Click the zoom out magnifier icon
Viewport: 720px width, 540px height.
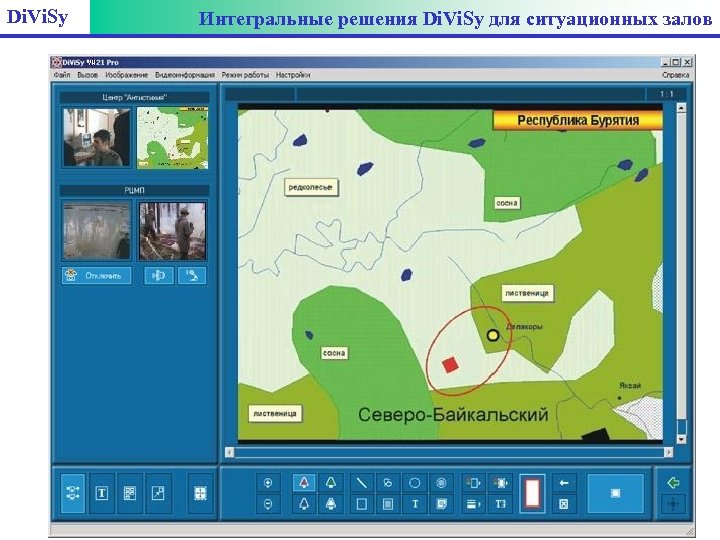coord(268,504)
